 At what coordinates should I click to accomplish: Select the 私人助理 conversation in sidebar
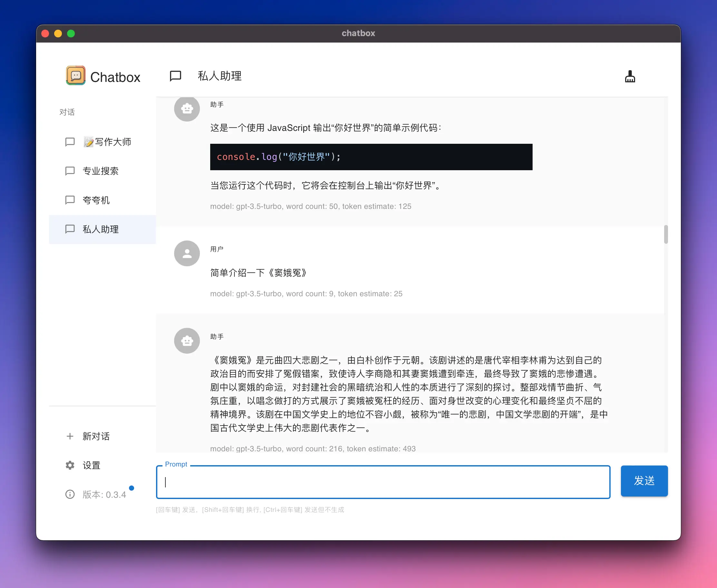pos(101,229)
